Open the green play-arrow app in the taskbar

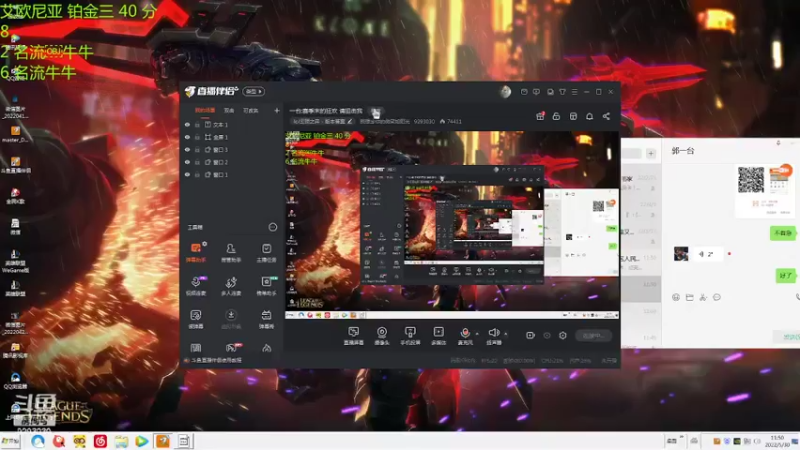tap(142, 441)
